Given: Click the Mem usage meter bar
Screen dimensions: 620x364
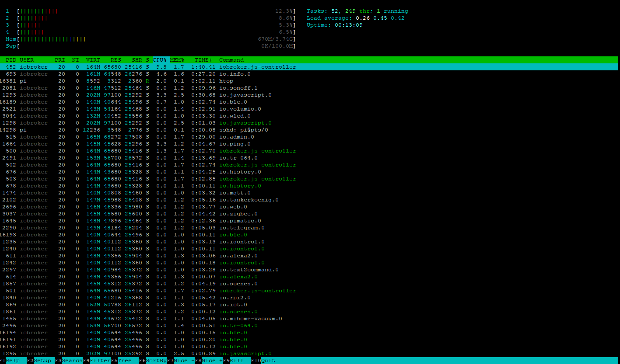Looking at the screenshot, I should pos(156,39).
